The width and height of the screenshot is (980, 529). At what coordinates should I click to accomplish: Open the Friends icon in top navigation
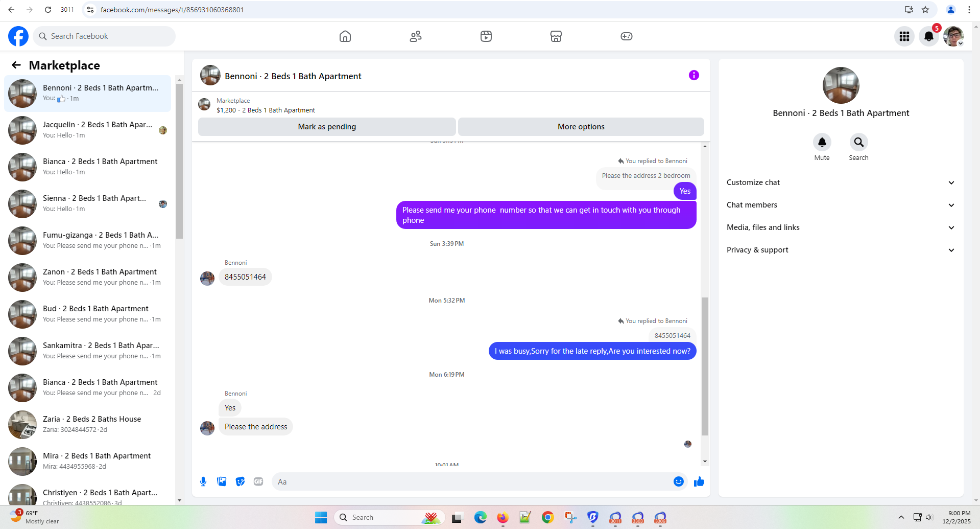tap(416, 36)
